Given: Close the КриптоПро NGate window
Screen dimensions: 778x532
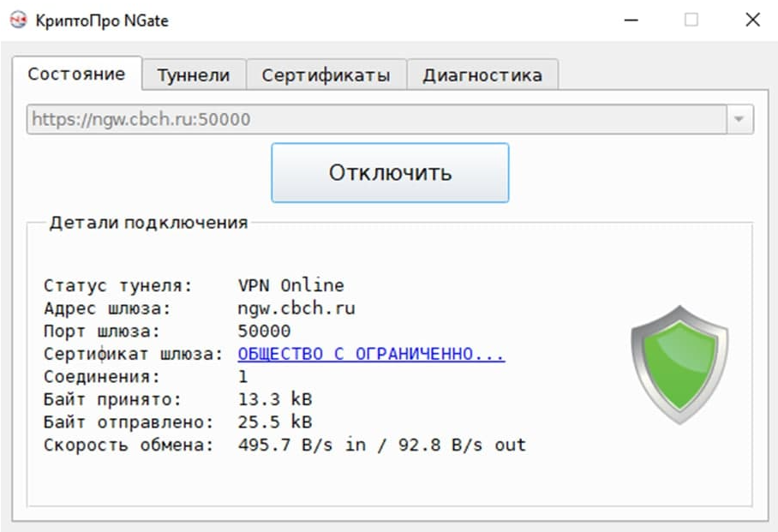Looking at the screenshot, I should point(752,21).
